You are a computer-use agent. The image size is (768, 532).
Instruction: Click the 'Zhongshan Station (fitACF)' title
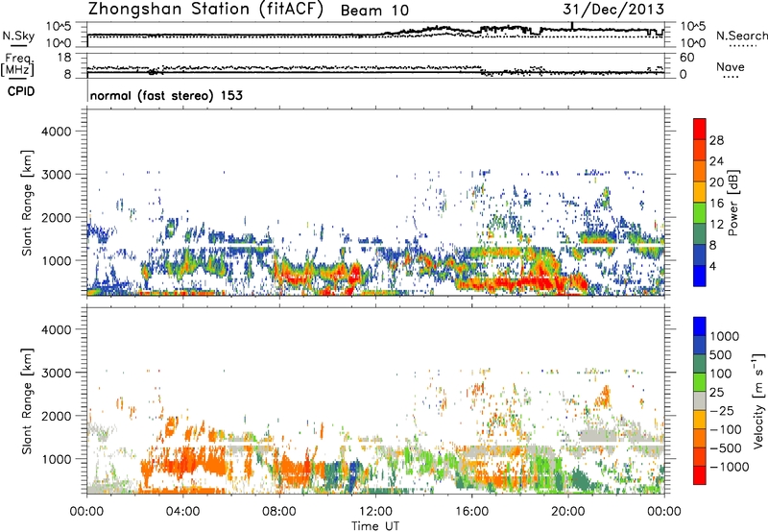tap(205, 10)
